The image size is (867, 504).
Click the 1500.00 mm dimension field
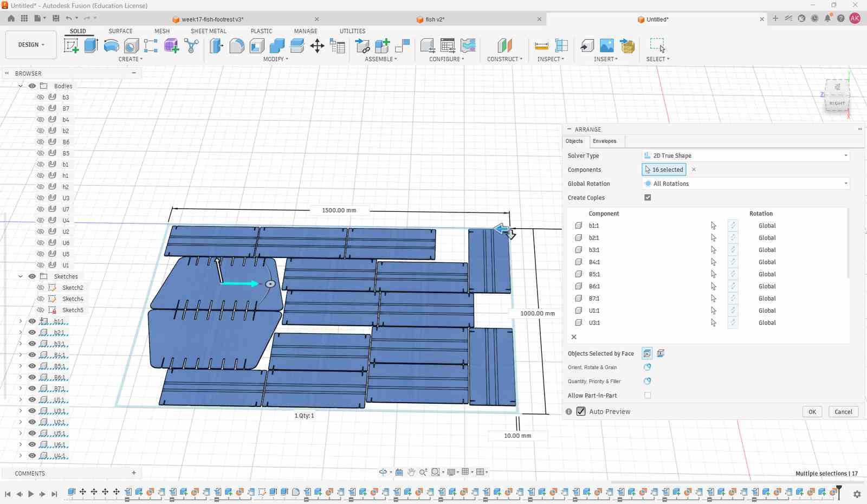click(x=339, y=210)
